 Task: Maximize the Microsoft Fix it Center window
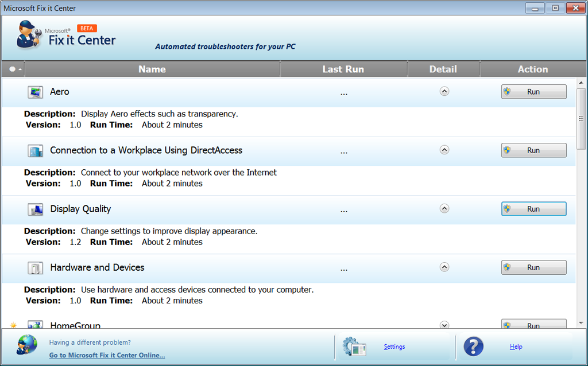tap(555, 8)
